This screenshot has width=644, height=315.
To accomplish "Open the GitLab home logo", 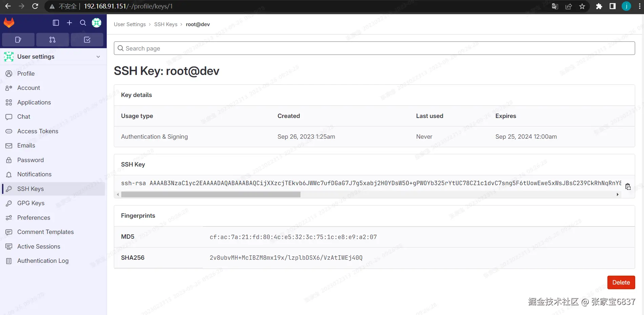I will tap(9, 23).
